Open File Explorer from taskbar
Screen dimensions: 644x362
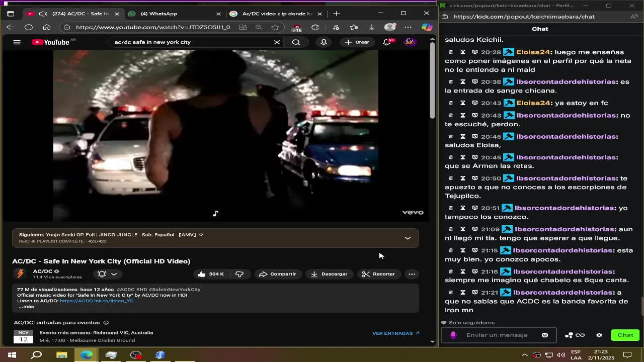point(61,355)
